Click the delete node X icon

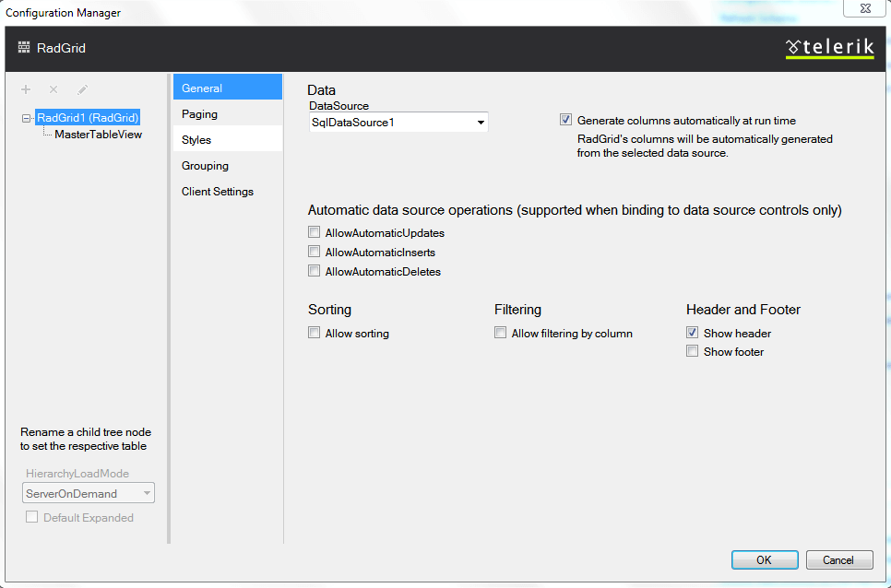coord(53,89)
